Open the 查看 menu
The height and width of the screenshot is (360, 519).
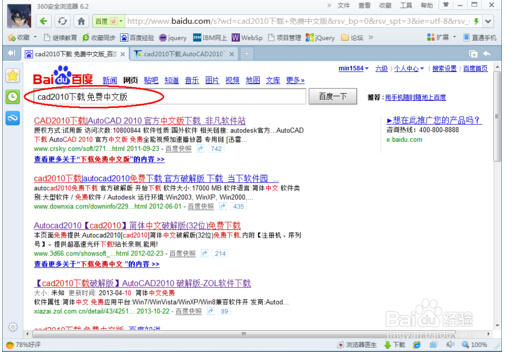[364, 5]
